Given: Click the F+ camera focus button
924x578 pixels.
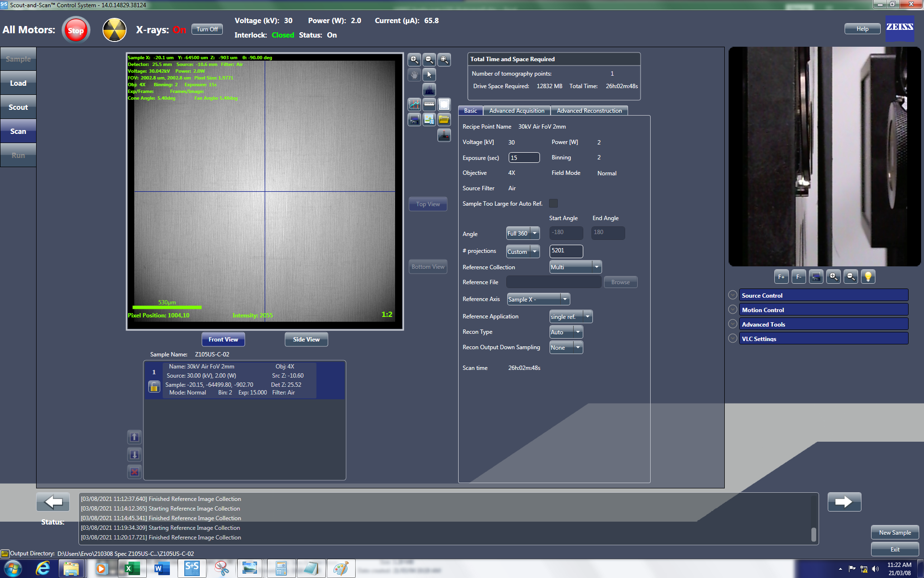Looking at the screenshot, I should [781, 276].
